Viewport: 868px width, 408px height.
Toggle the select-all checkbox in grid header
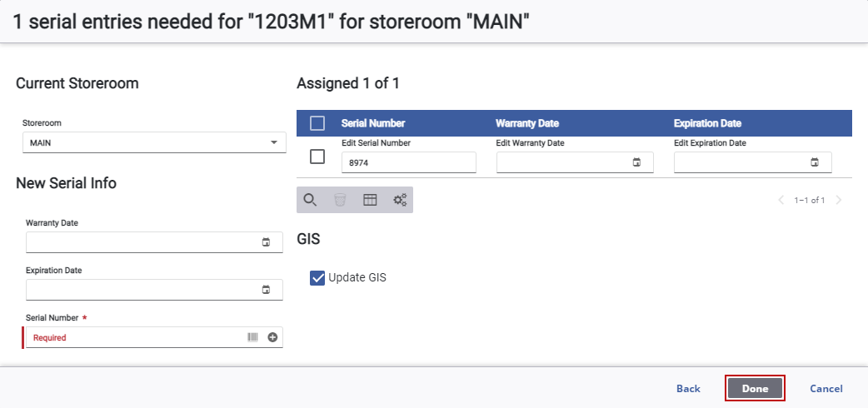[x=317, y=123]
